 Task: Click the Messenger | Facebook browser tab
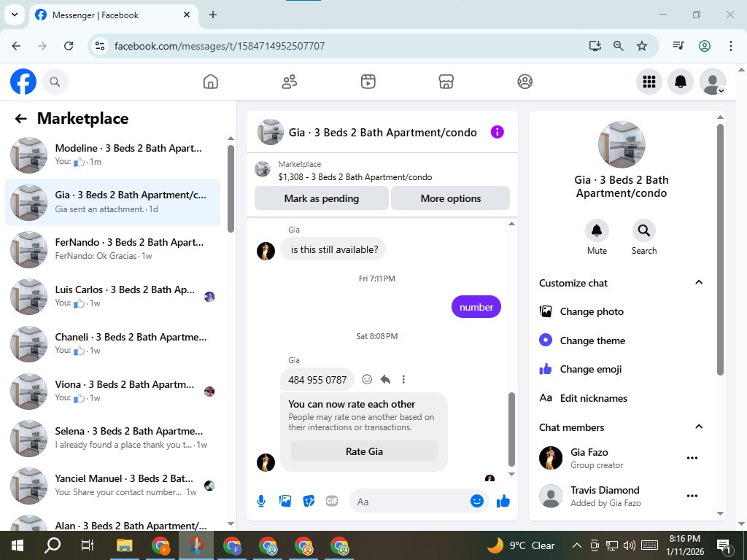click(x=113, y=15)
